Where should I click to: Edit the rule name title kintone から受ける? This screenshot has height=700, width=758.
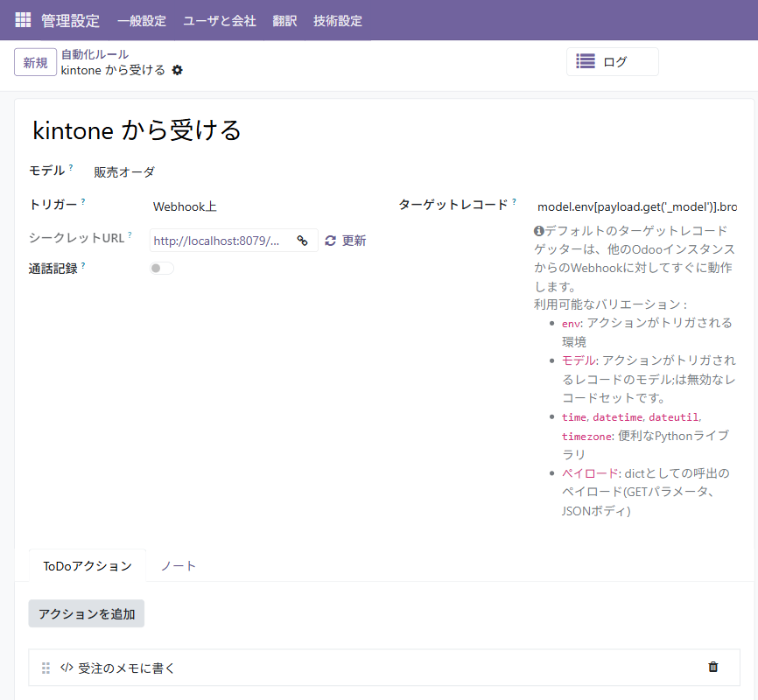tap(137, 130)
